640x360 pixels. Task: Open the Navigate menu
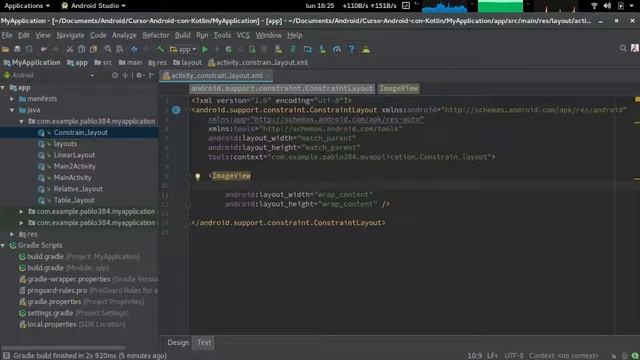coord(70,36)
